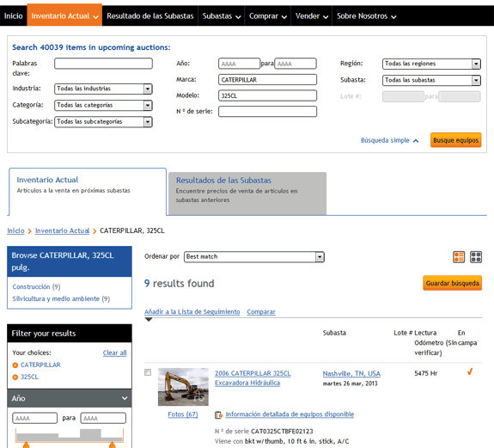Select the Inventario Actual tab
Image resolution: width=494 pixels, height=448 pixels.
pos(88,192)
